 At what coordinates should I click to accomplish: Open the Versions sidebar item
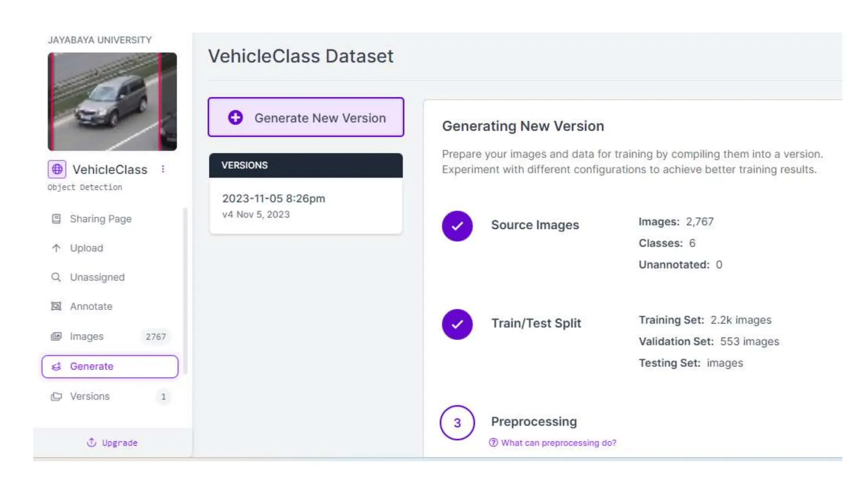90,396
